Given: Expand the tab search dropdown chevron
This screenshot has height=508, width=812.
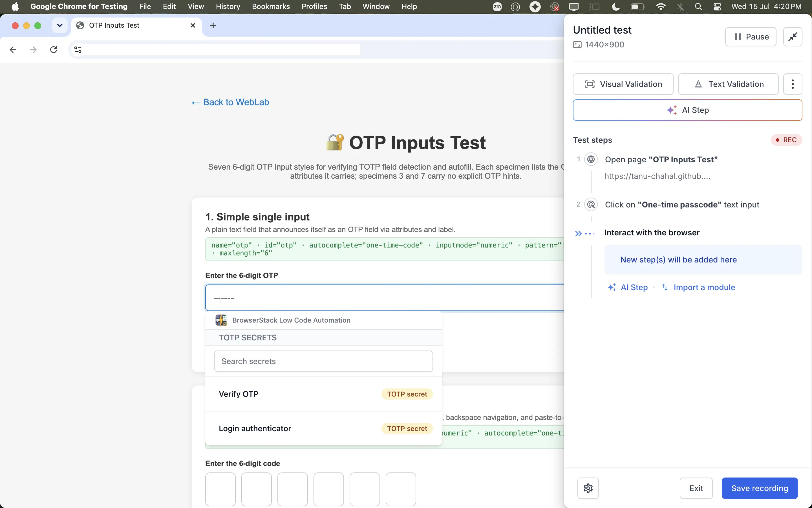Looking at the screenshot, I should pyautogui.click(x=60, y=25).
